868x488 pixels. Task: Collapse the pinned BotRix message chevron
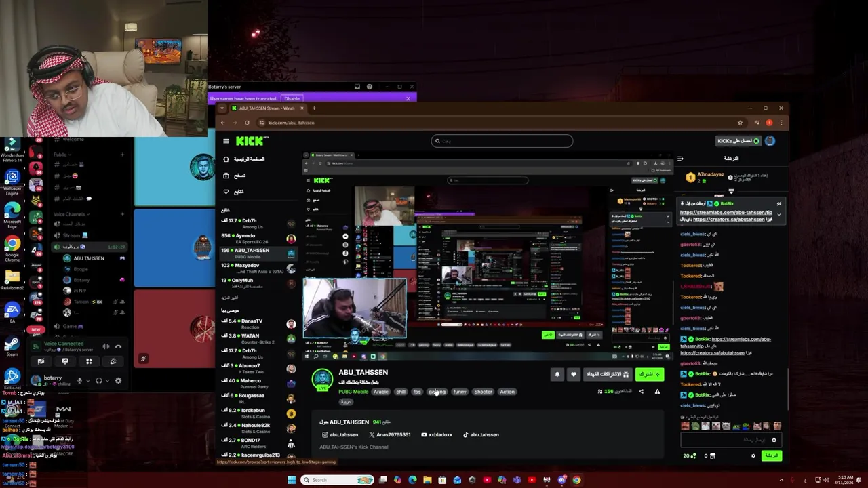(x=778, y=214)
